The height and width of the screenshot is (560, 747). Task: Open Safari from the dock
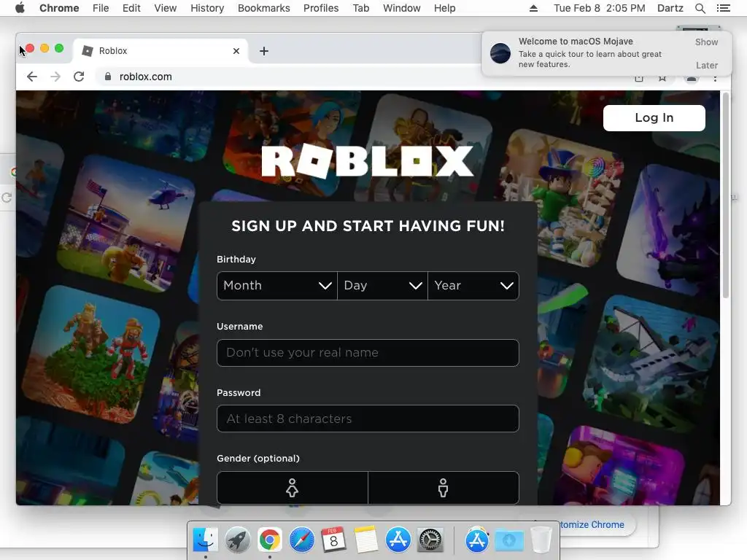(x=301, y=540)
